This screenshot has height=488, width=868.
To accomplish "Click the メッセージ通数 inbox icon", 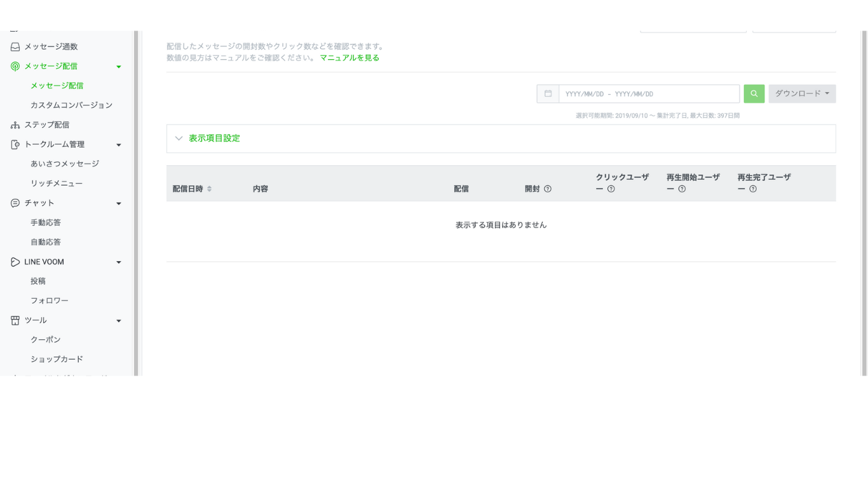I will (x=15, y=46).
